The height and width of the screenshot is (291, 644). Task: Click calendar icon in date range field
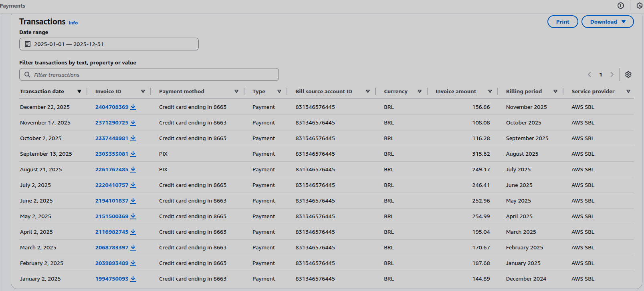click(x=28, y=44)
